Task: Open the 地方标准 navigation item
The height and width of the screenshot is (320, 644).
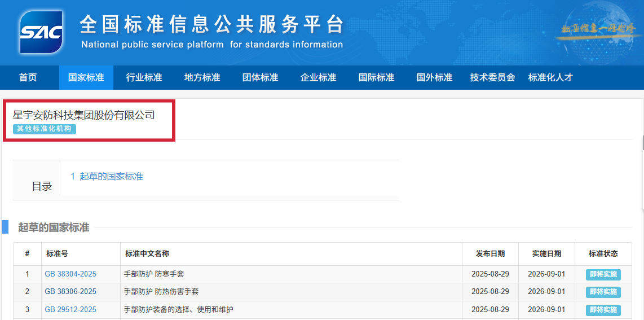Action: coord(202,77)
